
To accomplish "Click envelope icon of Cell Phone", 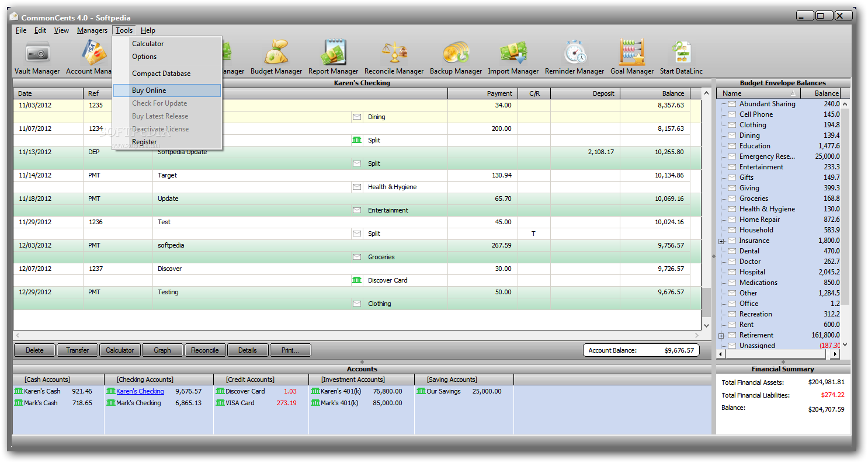I will point(732,114).
